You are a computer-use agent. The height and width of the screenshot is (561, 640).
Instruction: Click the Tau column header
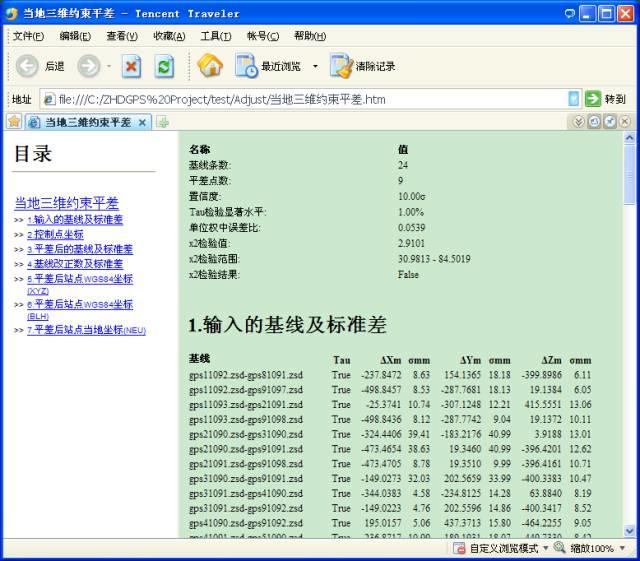click(342, 360)
